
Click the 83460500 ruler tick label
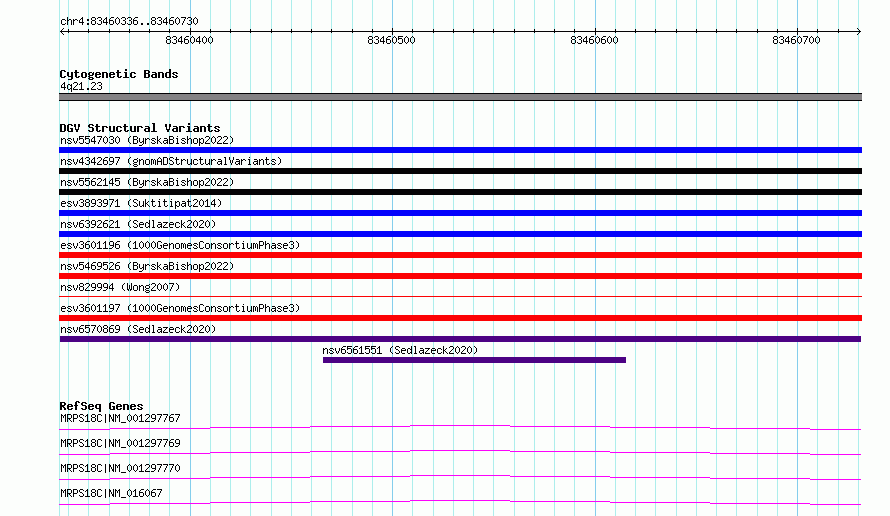point(391,40)
